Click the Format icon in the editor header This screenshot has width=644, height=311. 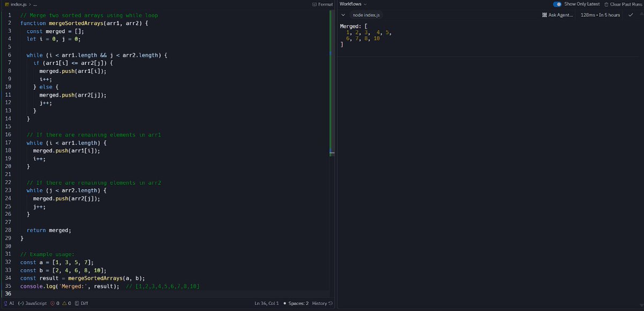click(314, 4)
